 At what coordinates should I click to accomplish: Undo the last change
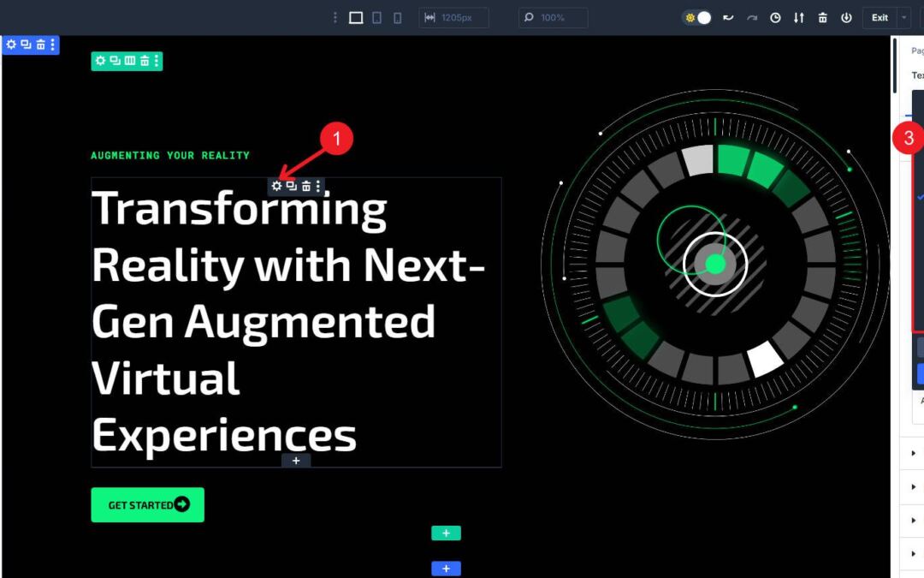(728, 17)
